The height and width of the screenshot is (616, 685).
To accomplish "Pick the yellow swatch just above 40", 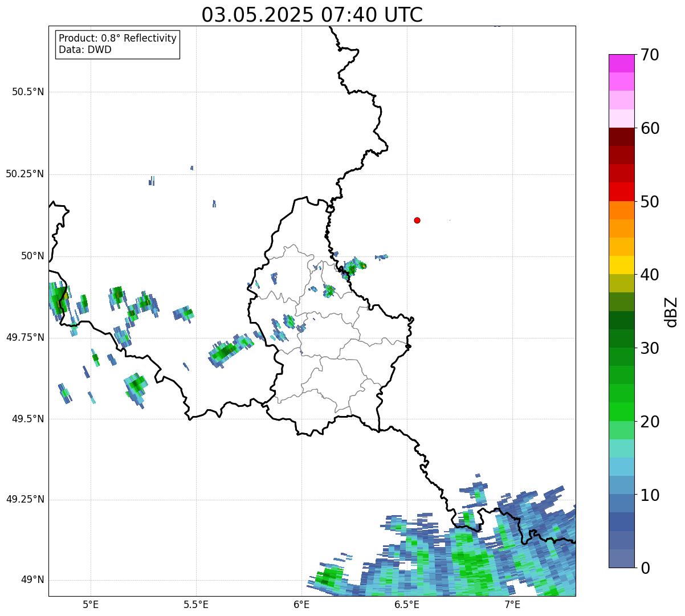I will (x=621, y=266).
